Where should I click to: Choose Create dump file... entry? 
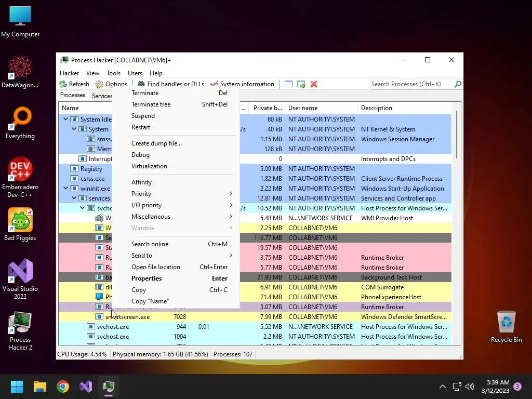click(x=176, y=143)
